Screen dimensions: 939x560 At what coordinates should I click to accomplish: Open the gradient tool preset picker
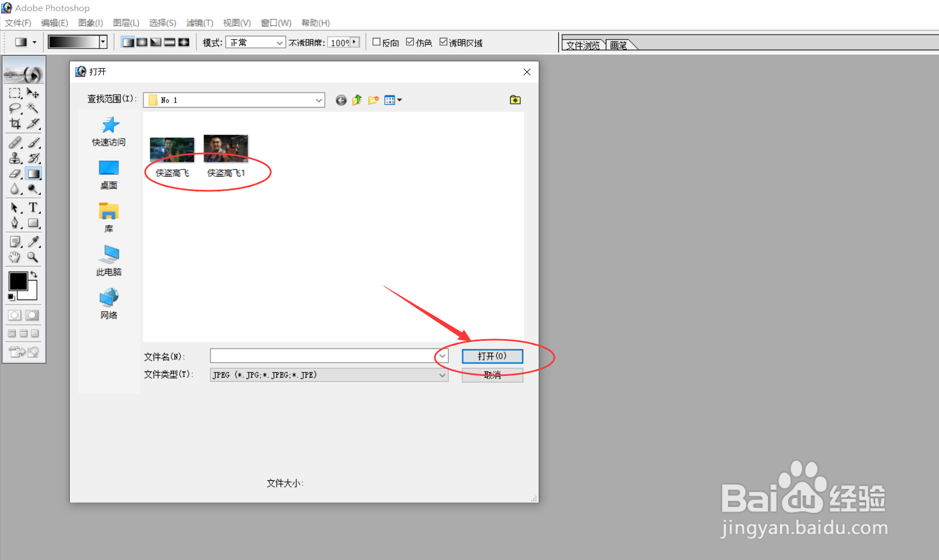click(x=26, y=42)
